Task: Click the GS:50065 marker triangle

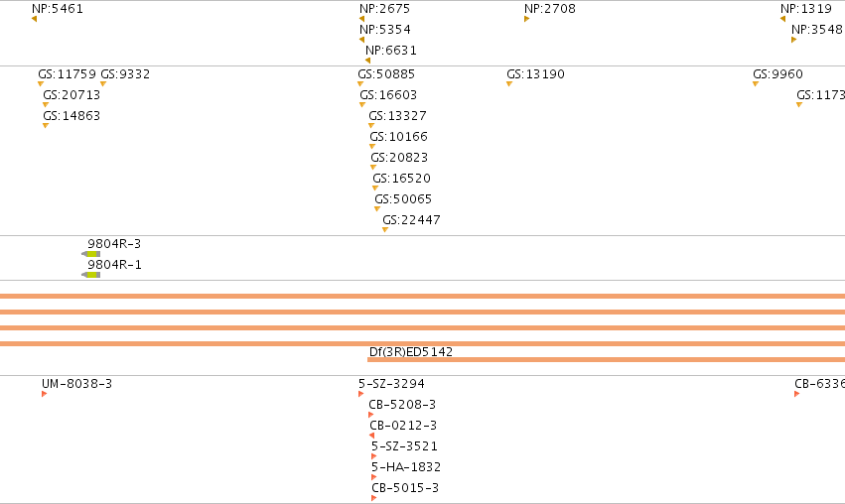Action: (377, 209)
